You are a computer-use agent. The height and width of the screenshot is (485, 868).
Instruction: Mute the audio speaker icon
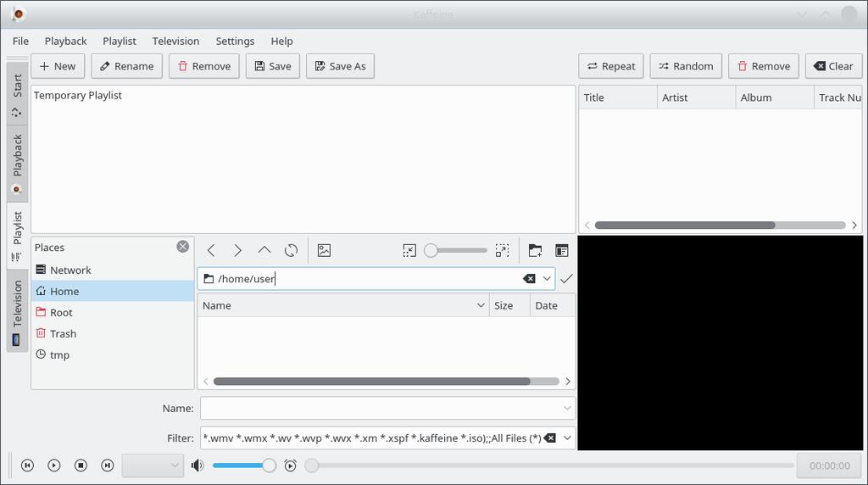[197, 465]
